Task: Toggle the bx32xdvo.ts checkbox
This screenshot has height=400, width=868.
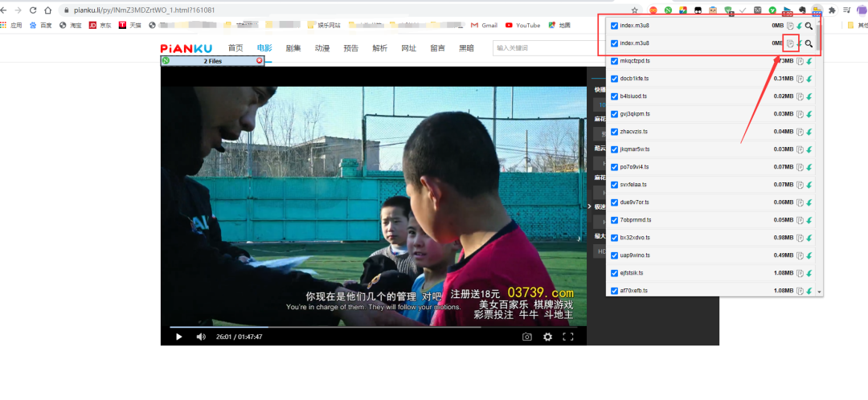Action: [x=615, y=238]
